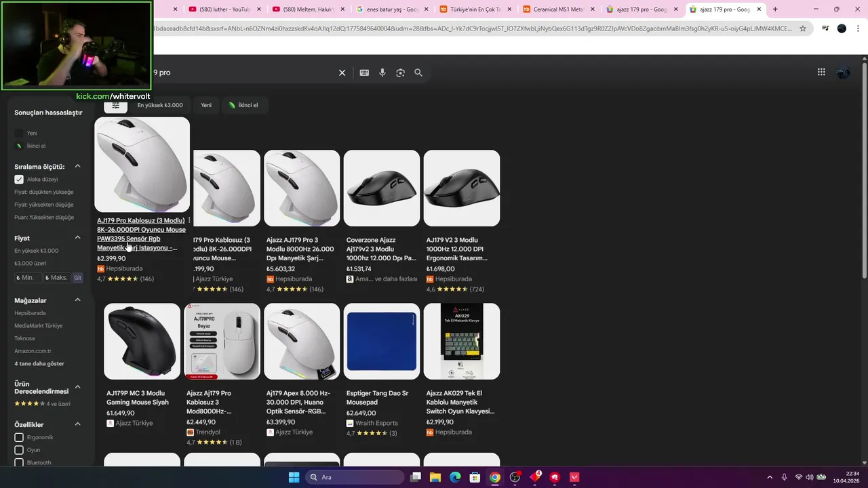Collapse the Ürün Derecelendirmesi section

point(77,387)
